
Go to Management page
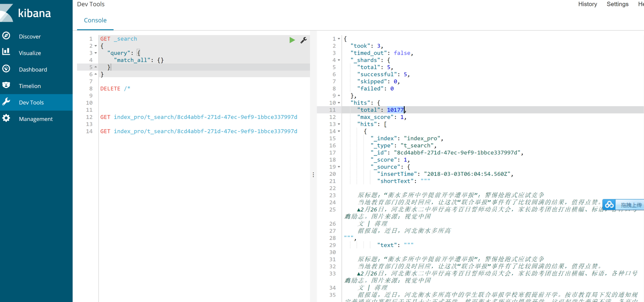36,119
